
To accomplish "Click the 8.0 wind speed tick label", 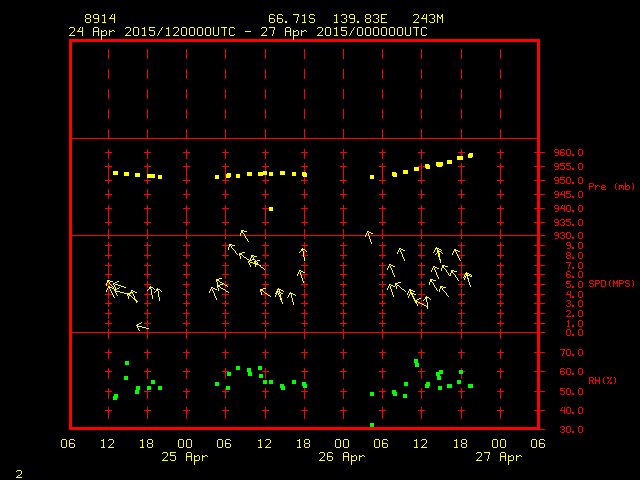I will click(x=574, y=256).
